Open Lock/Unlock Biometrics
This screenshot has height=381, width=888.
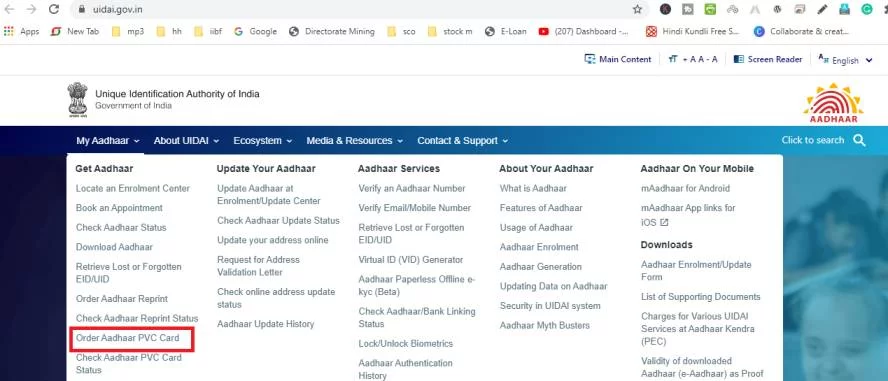pyautogui.click(x=405, y=344)
